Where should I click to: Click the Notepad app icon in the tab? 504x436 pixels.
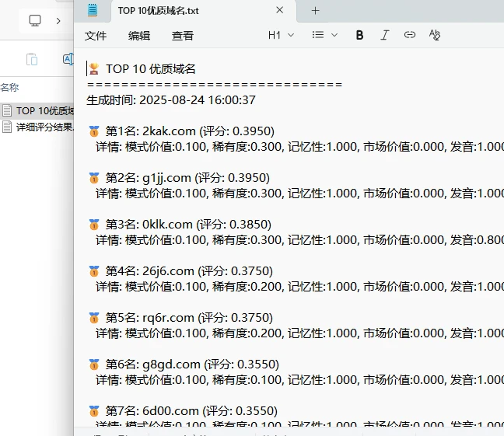(x=93, y=10)
